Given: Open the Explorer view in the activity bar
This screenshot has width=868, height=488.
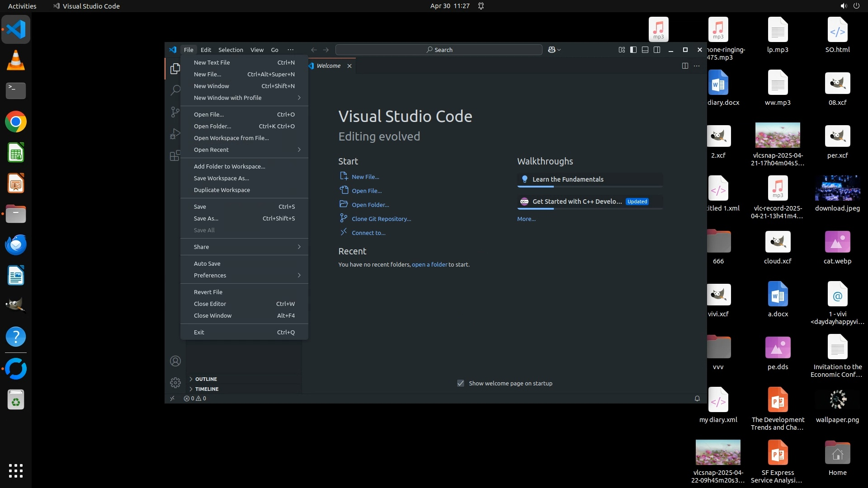Looking at the screenshot, I should (175, 69).
